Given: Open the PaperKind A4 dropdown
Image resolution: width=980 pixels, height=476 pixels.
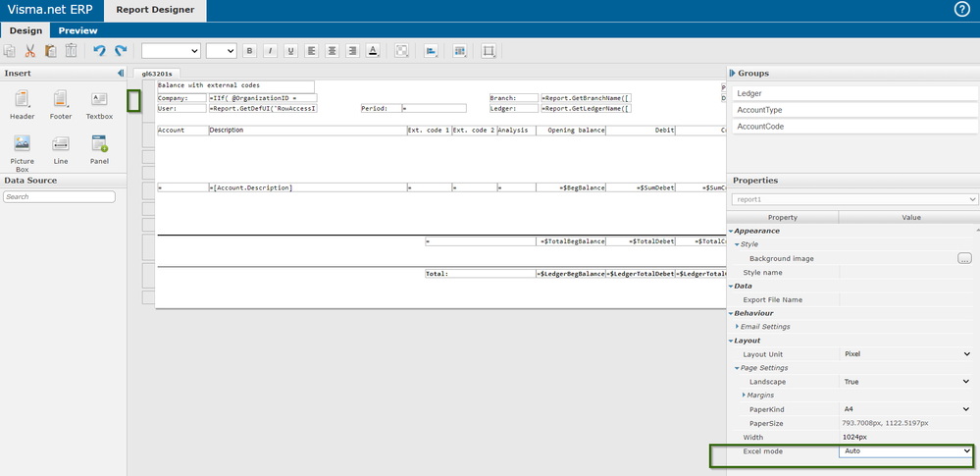Looking at the screenshot, I should [x=905, y=409].
